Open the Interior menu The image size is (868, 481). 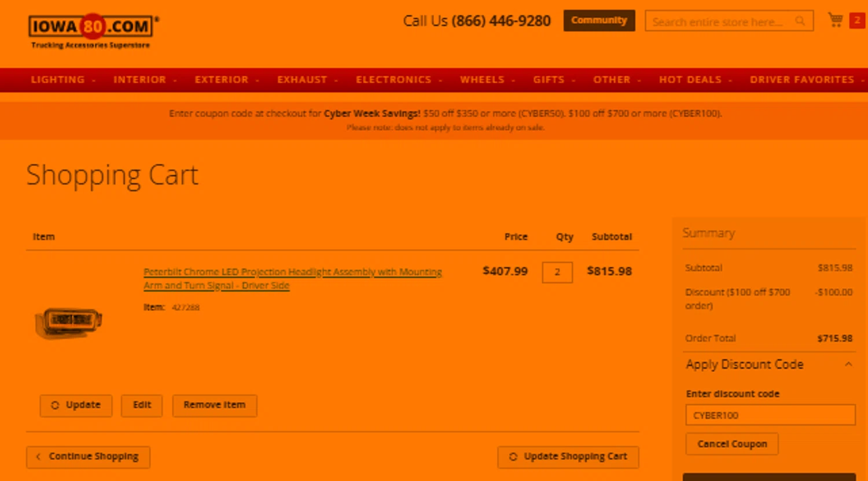(145, 80)
